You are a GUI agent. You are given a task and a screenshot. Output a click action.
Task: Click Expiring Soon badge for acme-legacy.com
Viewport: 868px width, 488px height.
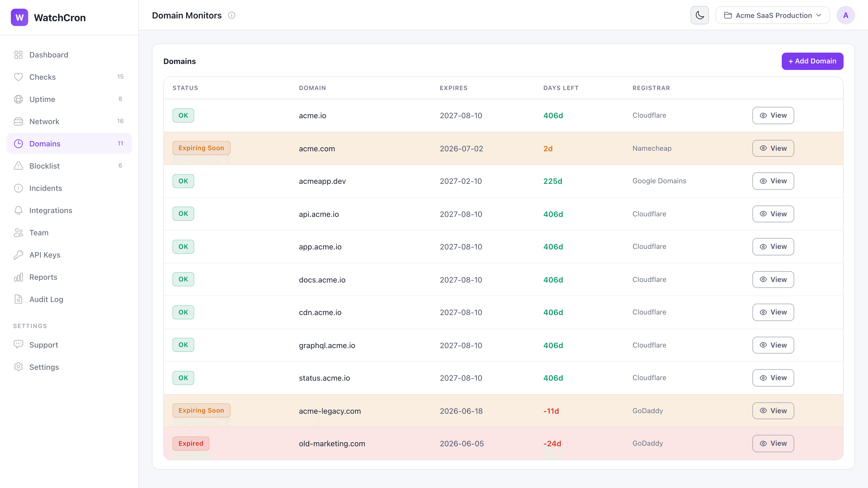click(x=201, y=410)
